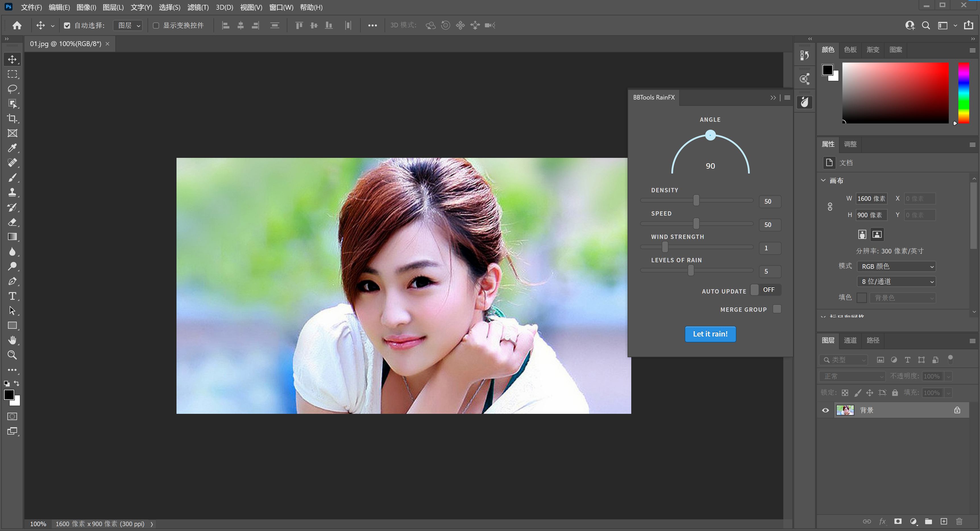Select landscape canvas orientation button
The width and height of the screenshot is (980, 531).
877,234
